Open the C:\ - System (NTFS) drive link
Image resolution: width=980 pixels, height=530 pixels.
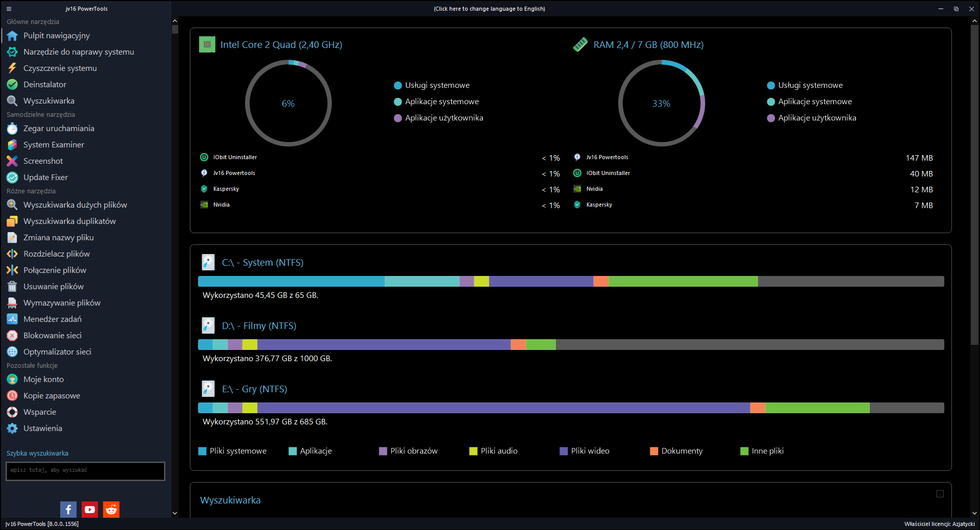point(262,263)
